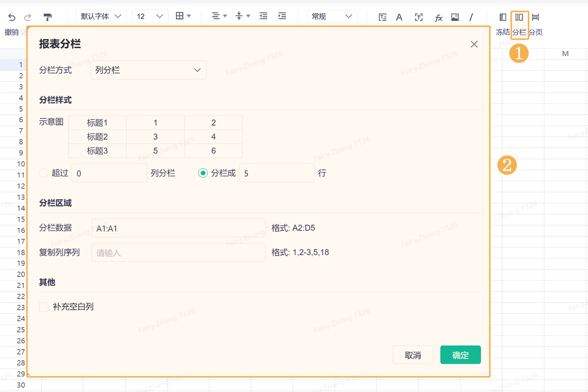The height and width of the screenshot is (392, 588).
Task: Select row header 20
Action: 13,274
